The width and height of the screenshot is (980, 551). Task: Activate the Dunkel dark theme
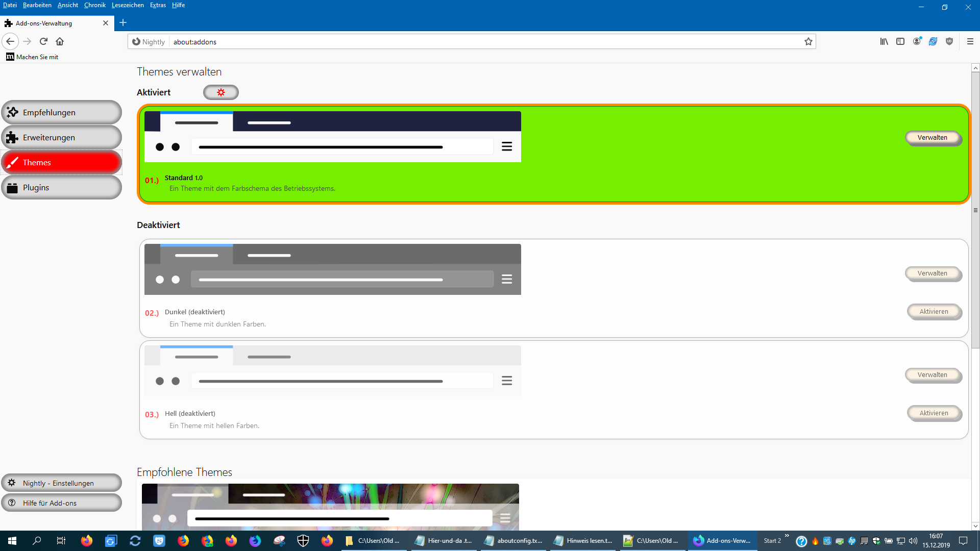[934, 312]
